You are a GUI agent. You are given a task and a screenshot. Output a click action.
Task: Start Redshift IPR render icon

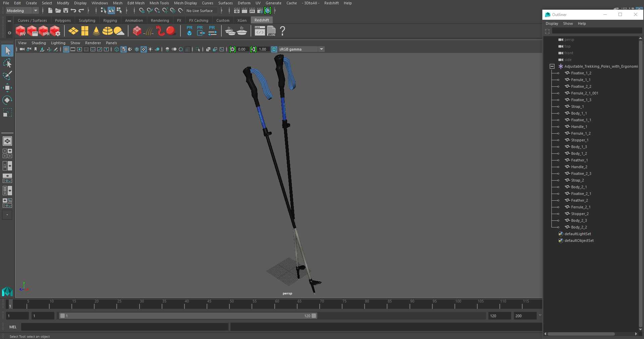pyautogui.click(x=44, y=31)
